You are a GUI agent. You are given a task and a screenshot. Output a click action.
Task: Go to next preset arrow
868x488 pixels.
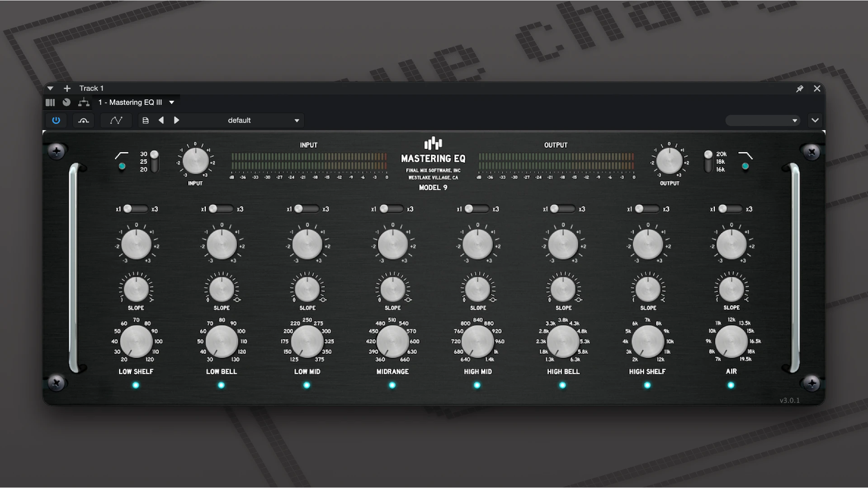pos(176,120)
